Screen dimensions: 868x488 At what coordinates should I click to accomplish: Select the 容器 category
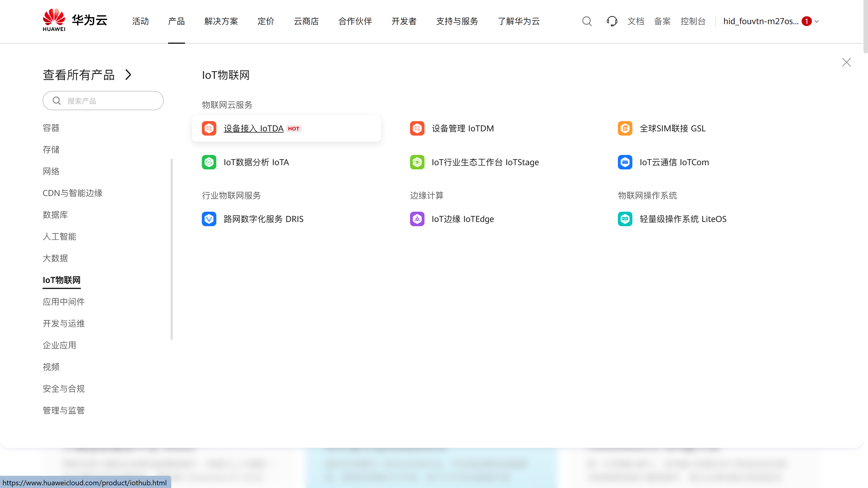(51, 128)
